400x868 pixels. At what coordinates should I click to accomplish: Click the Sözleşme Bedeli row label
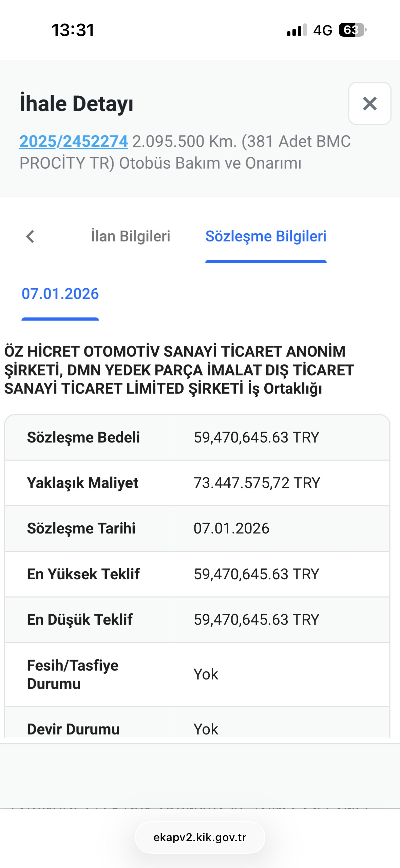coord(83,437)
